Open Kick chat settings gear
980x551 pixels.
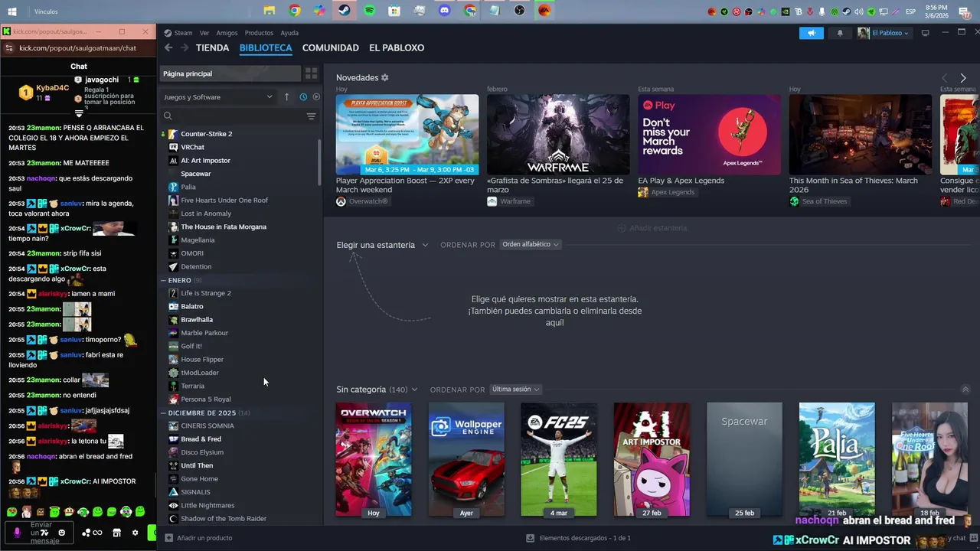(136, 533)
